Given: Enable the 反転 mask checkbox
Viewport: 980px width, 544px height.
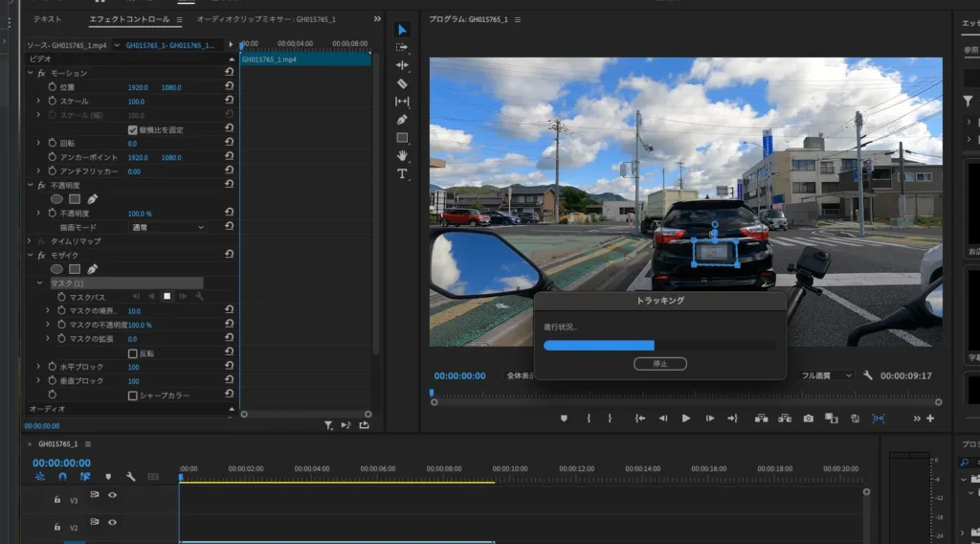Looking at the screenshot, I should pos(133,353).
